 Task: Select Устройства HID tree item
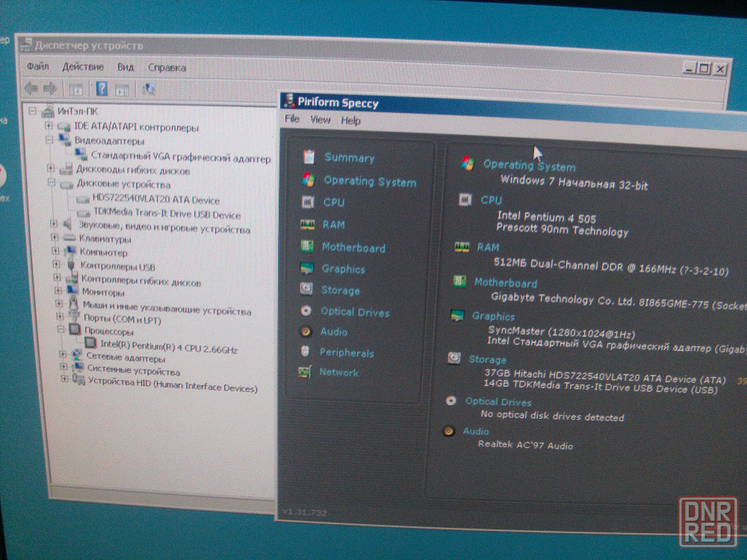[173, 385]
